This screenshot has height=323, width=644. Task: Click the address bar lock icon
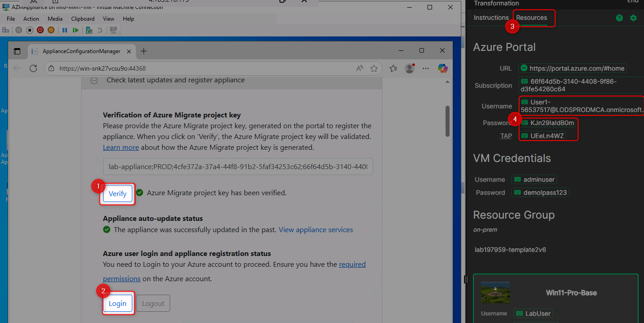tap(51, 68)
